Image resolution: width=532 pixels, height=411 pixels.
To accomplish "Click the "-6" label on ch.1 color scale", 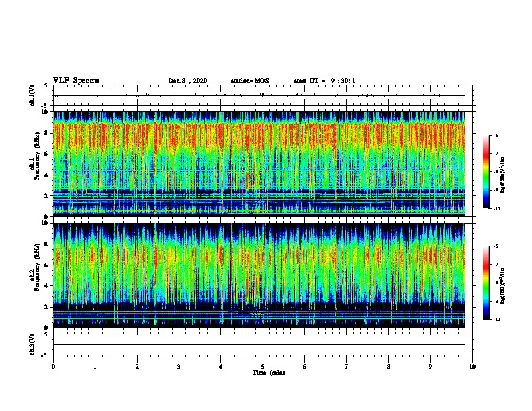I will pos(496,135).
